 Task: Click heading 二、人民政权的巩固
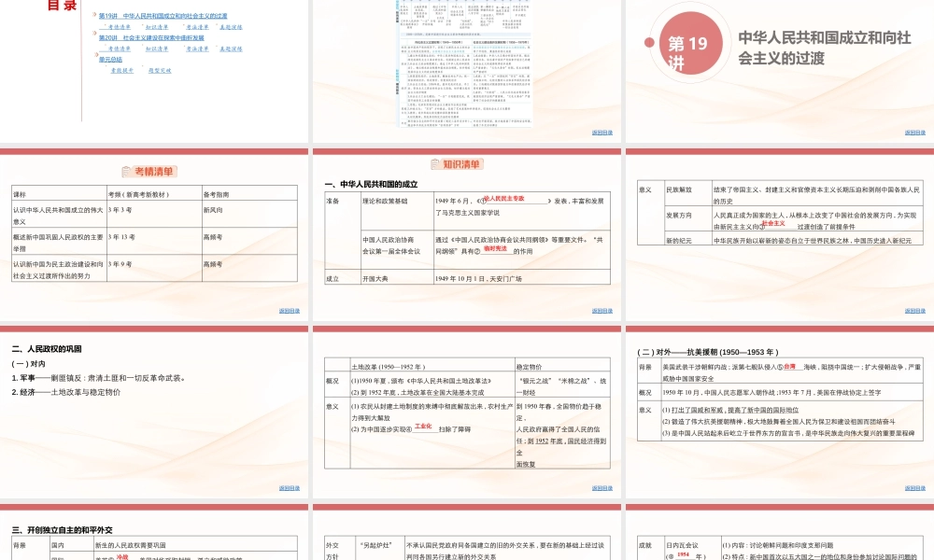[47, 349]
